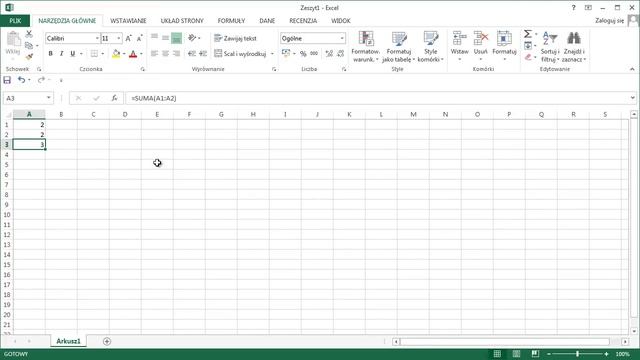This screenshot has height=360, width=640.
Task: Select top vertical alignment
Action: pyautogui.click(x=154, y=38)
